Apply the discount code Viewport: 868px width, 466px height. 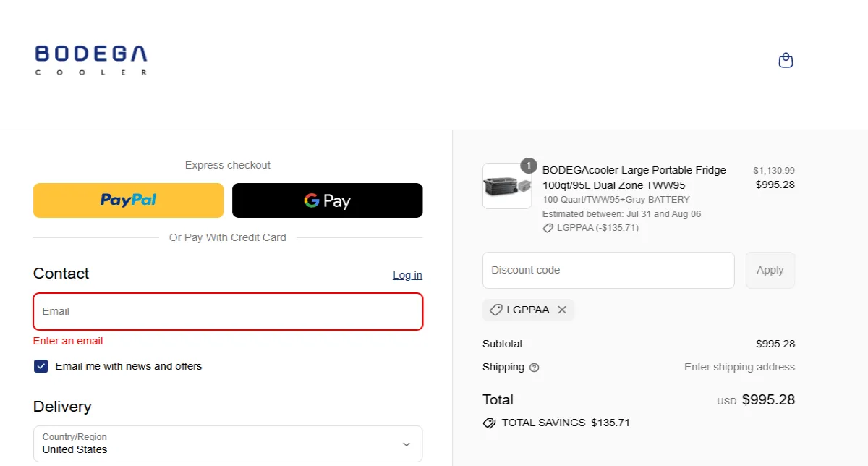pos(770,270)
